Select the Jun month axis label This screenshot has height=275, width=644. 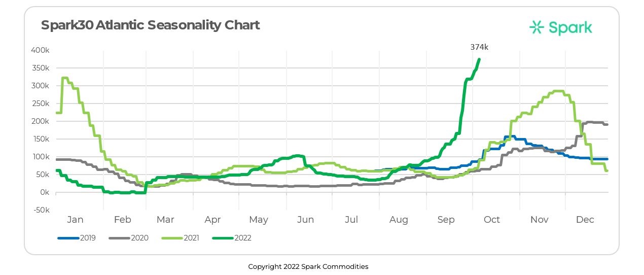(305, 220)
